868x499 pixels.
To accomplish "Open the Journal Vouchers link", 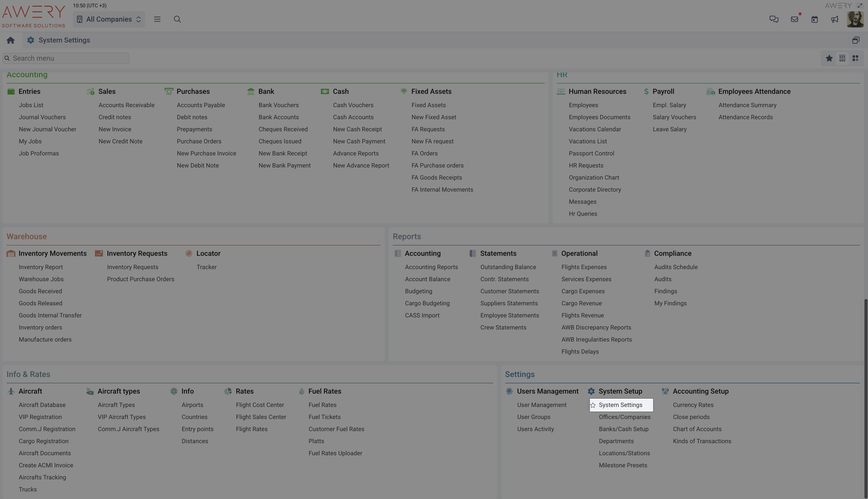I will 42,117.
